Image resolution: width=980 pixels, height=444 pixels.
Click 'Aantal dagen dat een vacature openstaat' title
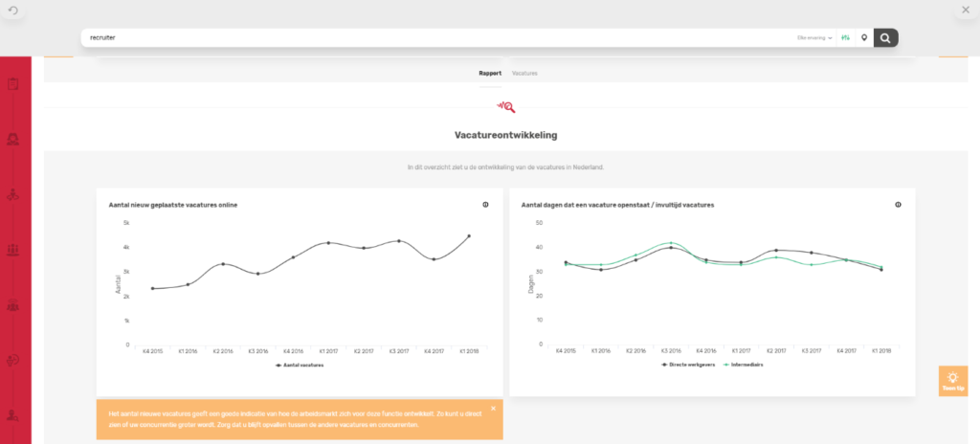(617, 205)
